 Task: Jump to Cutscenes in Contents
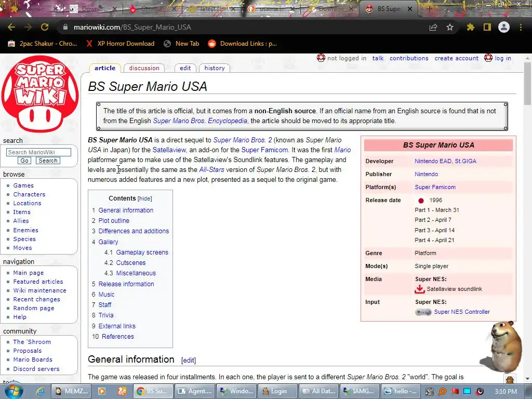tap(130, 262)
